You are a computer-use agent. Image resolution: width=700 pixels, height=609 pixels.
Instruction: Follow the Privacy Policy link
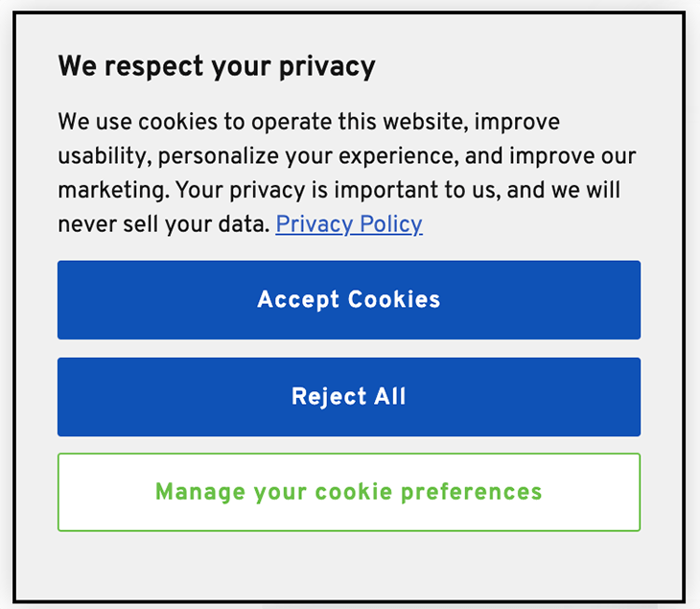(x=349, y=224)
